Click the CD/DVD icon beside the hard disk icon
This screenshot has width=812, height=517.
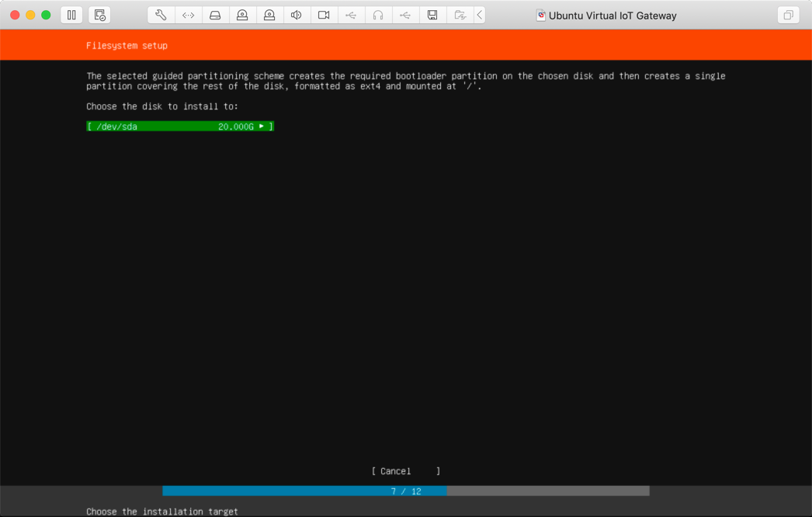242,15
